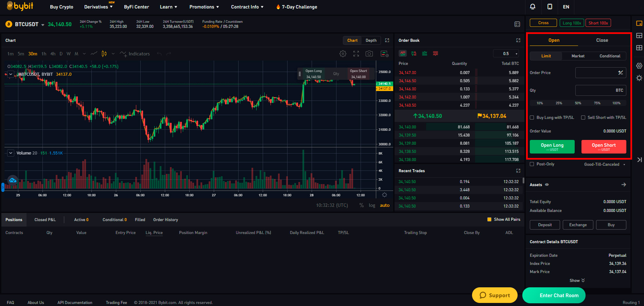Select the first layout icon in the right sidebar
Screen dimensions: 644x306
[639, 23]
